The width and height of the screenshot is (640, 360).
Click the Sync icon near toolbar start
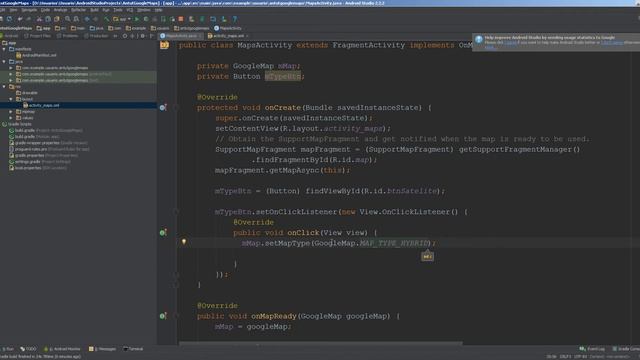coord(9,19)
